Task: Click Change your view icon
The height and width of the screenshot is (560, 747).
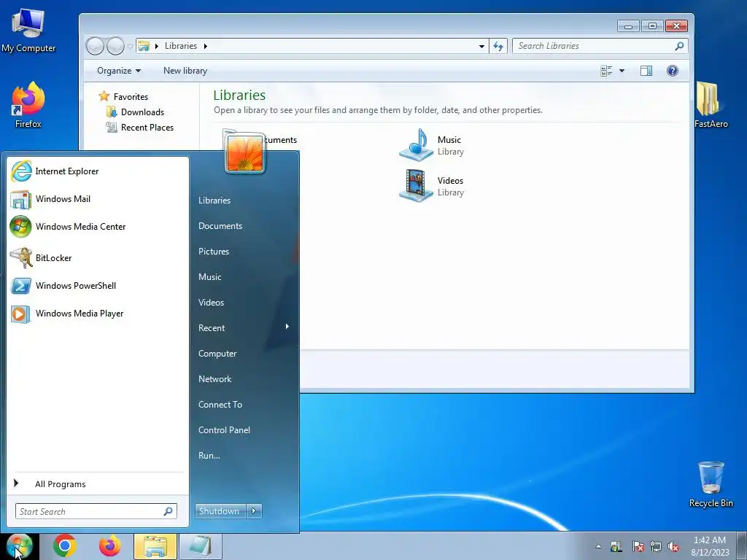Action: [606, 71]
